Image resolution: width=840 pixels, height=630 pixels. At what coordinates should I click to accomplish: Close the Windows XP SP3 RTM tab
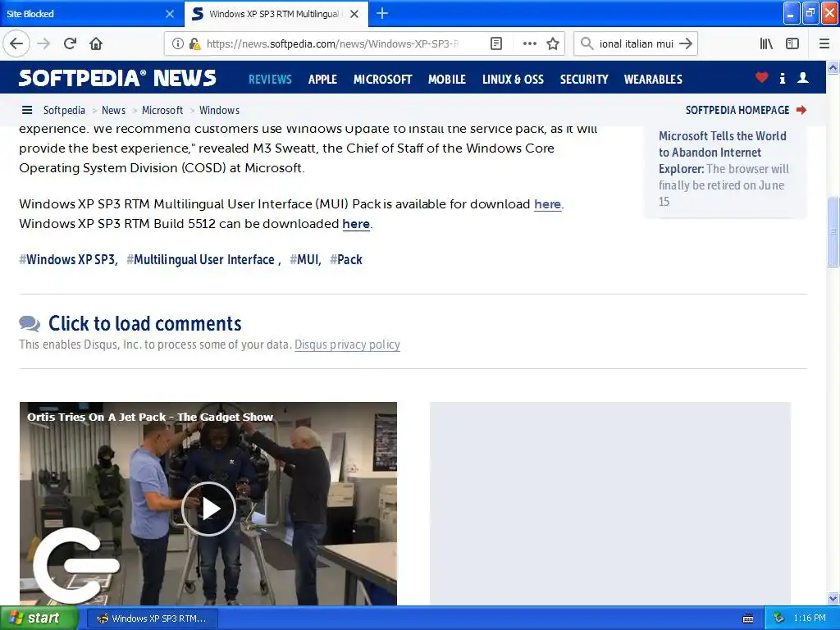(354, 14)
